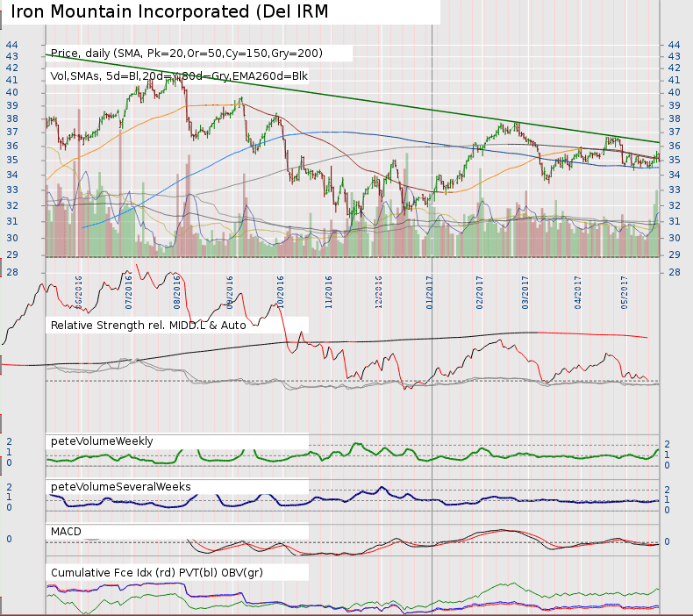Image resolution: width=693 pixels, height=616 pixels.
Task: Open the peteVolumeSeveralWeeks panel label
Action: click(121, 486)
